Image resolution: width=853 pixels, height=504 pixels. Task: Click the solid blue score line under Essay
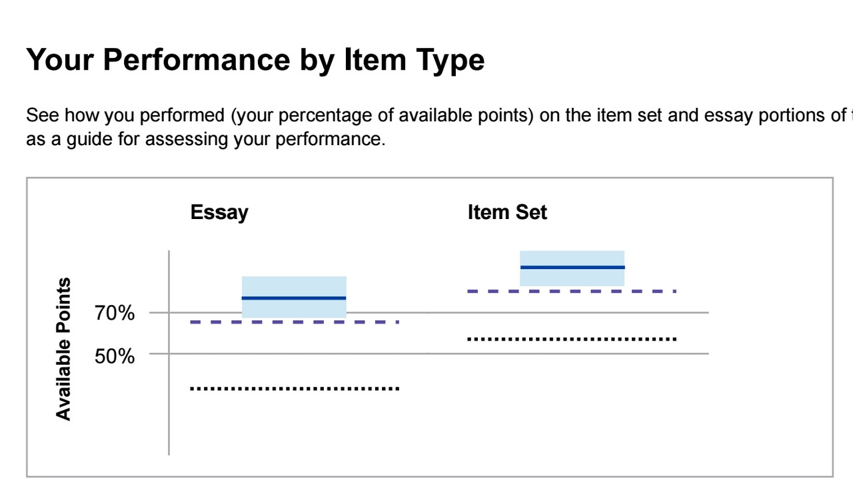(294, 298)
